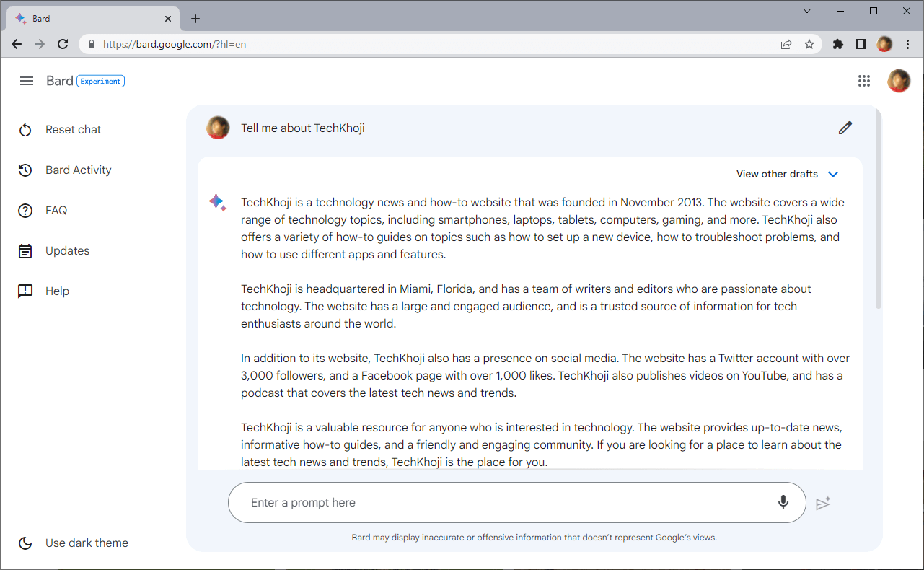Click paragraph starting 'TechKhoji is a technology news'

tap(542, 229)
